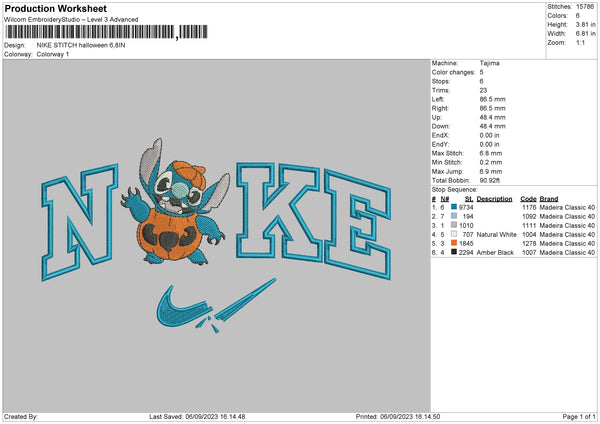Click the embroidered letter K

tap(279, 212)
